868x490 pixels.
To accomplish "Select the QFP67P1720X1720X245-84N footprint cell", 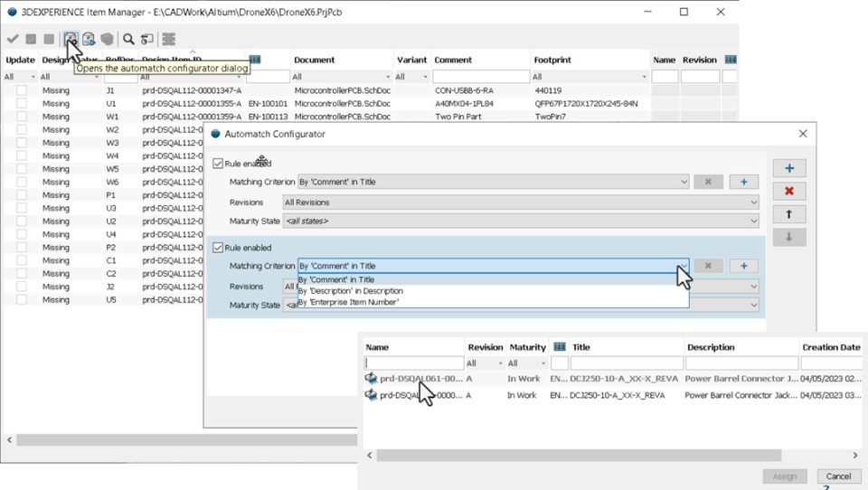I will [x=586, y=104].
